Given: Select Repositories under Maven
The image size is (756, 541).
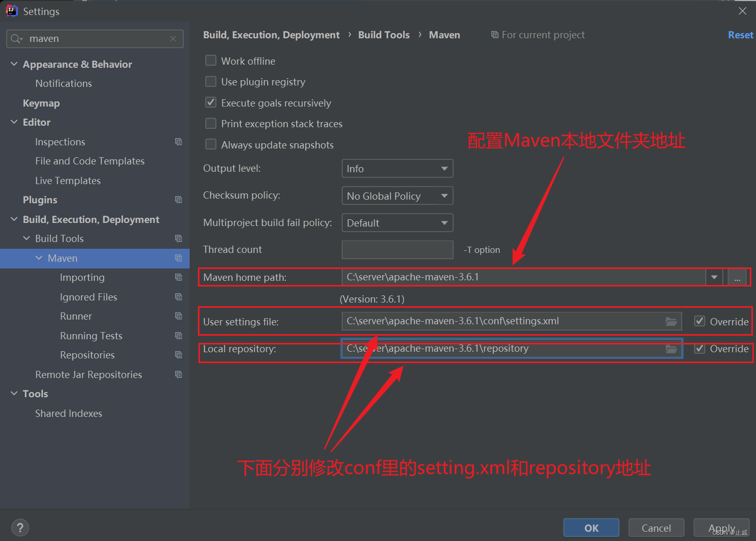Looking at the screenshot, I should (87, 355).
